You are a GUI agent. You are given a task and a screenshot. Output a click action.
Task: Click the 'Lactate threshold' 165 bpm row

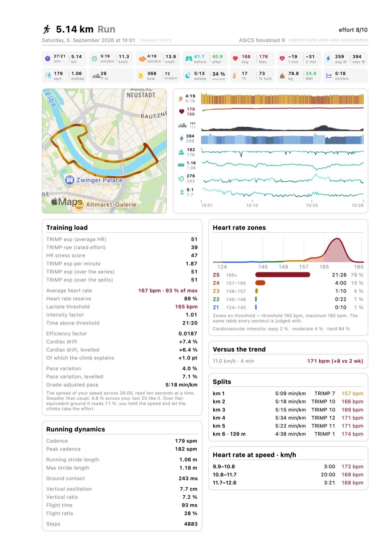pyautogui.click(x=122, y=307)
